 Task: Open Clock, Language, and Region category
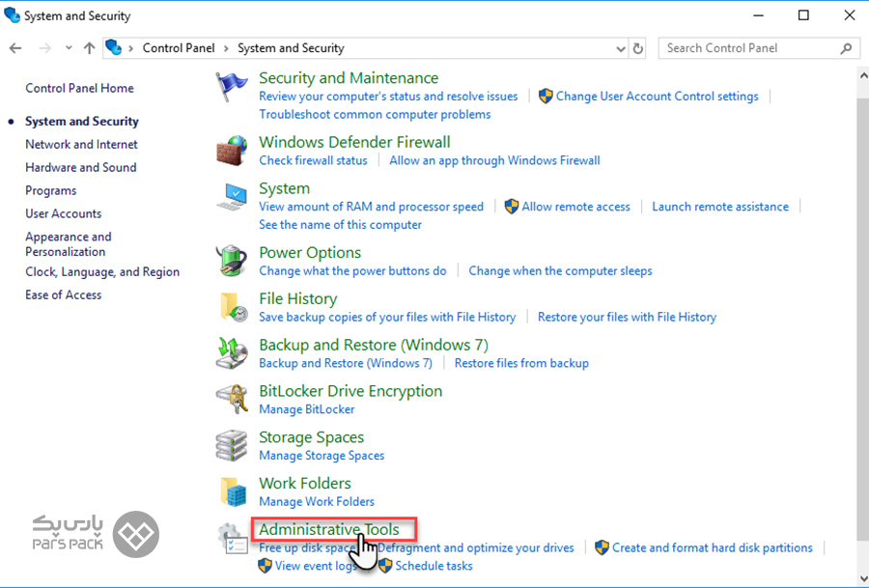(x=102, y=272)
